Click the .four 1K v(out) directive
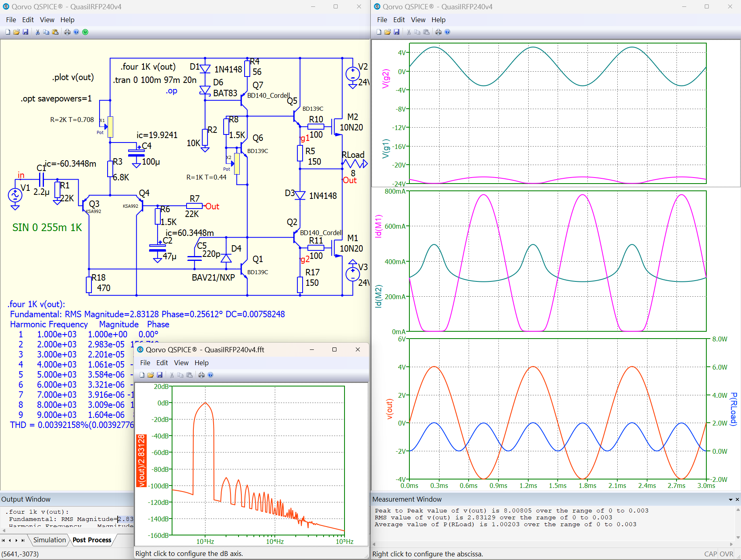Viewport: 741px width, 560px height. (x=148, y=66)
